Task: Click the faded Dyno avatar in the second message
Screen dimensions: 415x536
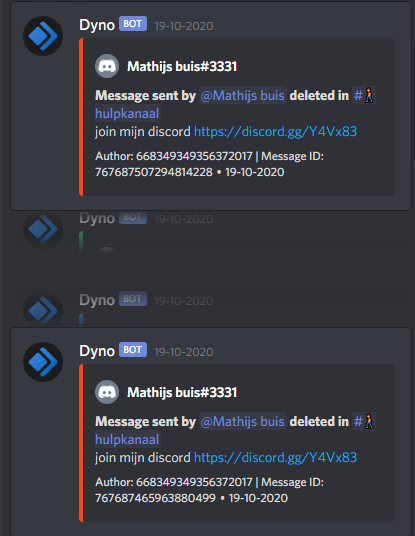Action: point(43,228)
